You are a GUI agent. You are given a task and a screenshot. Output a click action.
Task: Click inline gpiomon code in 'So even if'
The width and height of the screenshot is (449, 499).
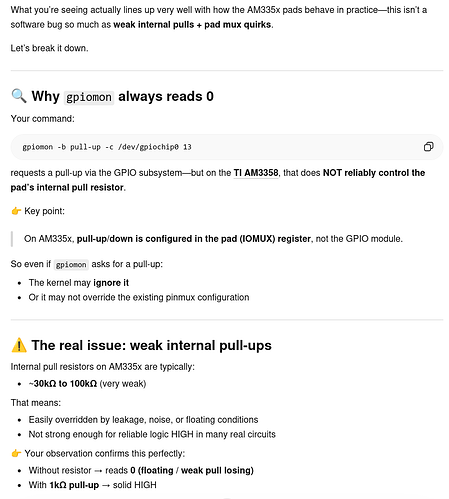(x=71, y=265)
